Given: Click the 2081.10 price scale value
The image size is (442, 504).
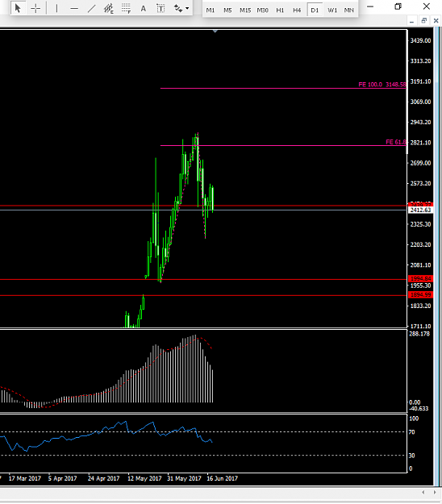Looking at the screenshot, I should pyautogui.click(x=420, y=264).
